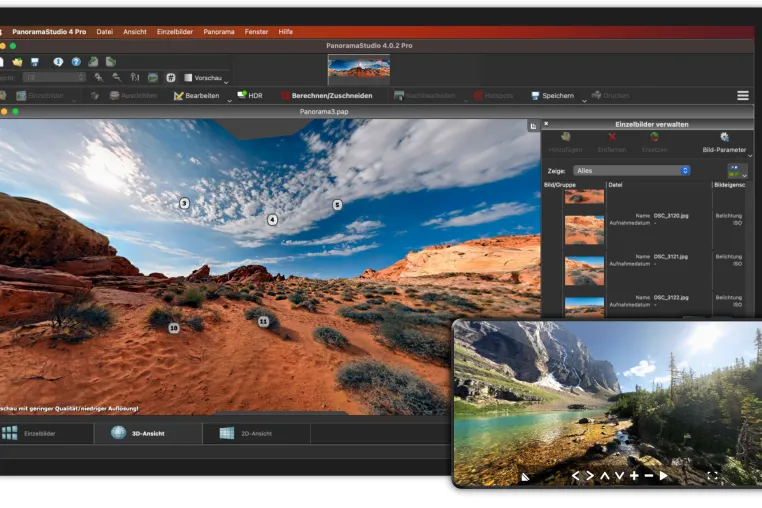762x508 pixels.
Task: Open the Einzelbilder menu
Action: tap(175, 32)
